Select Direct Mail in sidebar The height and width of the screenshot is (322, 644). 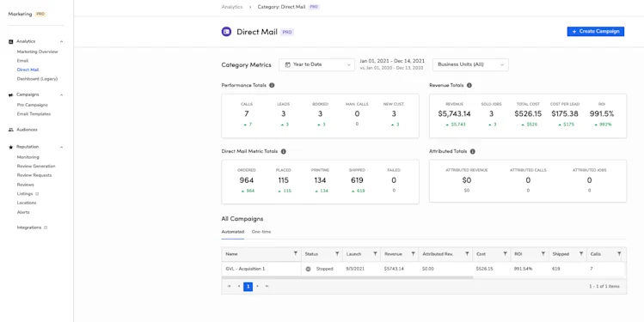(28, 70)
